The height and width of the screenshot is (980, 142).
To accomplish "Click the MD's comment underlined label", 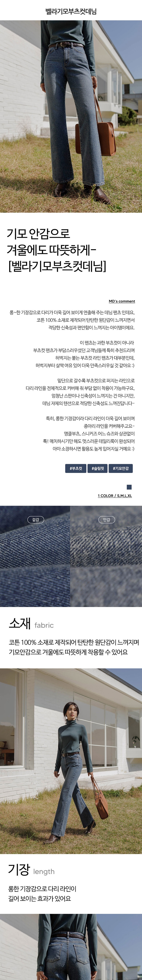I will 122,301.
